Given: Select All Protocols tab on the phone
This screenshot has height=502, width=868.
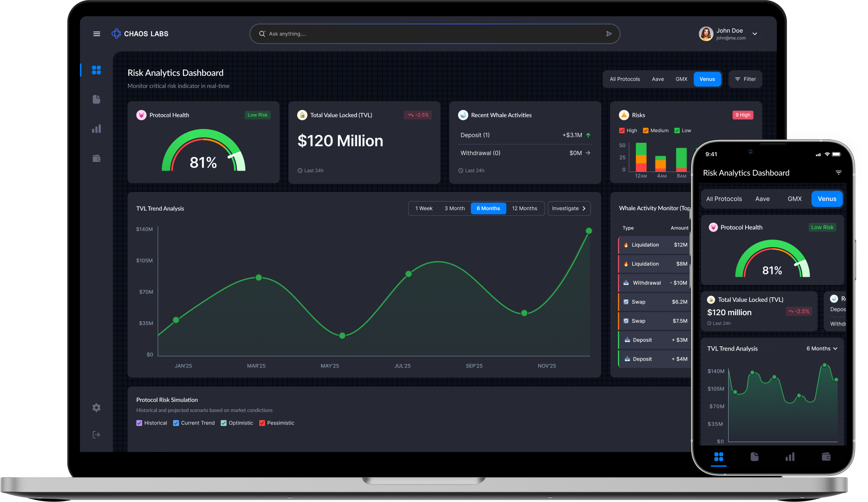Looking at the screenshot, I should 724,199.
